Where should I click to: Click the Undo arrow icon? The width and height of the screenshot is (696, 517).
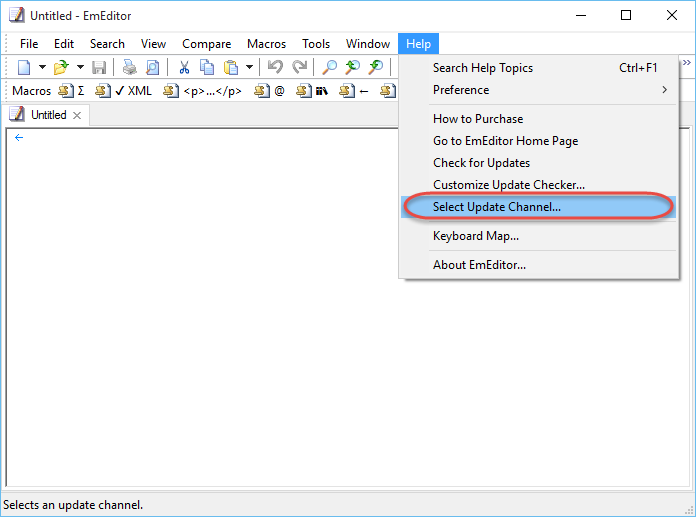pyautogui.click(x=275, y=67)
